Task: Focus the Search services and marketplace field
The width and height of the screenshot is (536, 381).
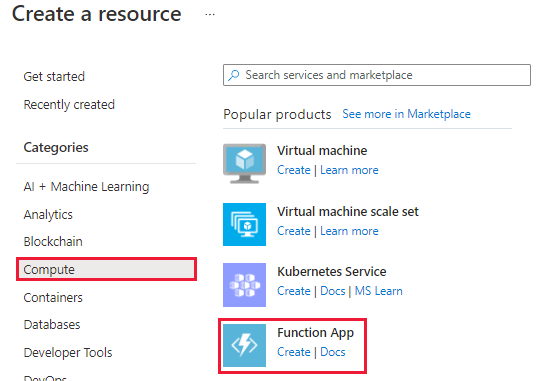Action: point(377,75)
